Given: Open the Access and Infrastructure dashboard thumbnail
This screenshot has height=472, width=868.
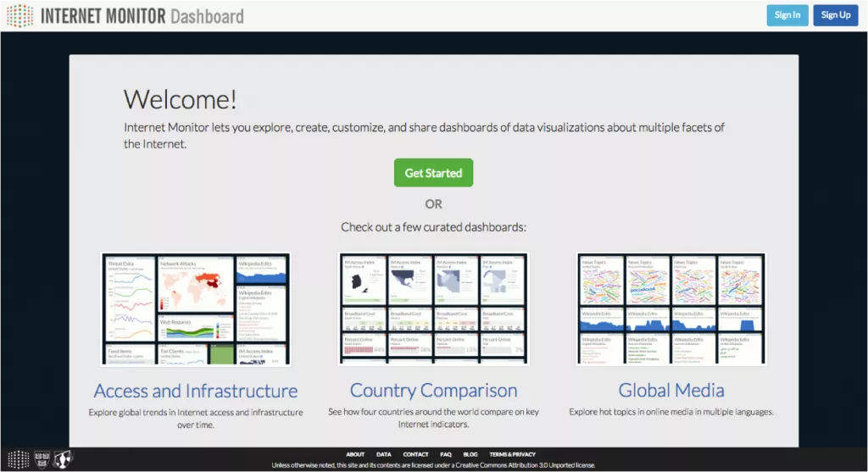Looking at the screenshot, I should (196, 308).
